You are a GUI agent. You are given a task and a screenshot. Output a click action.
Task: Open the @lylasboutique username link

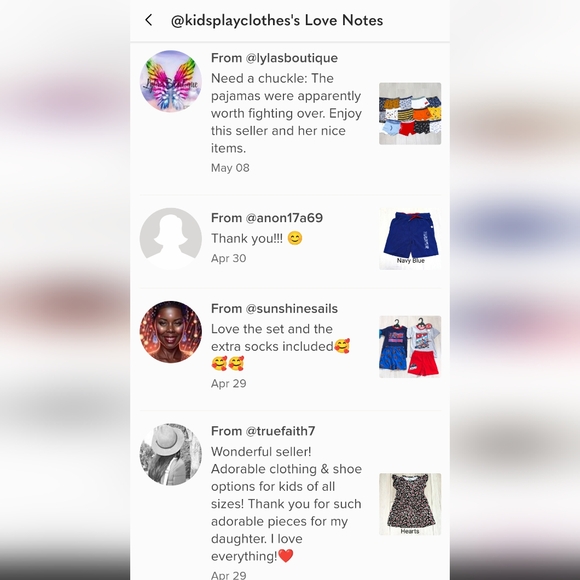click(292, 58)
